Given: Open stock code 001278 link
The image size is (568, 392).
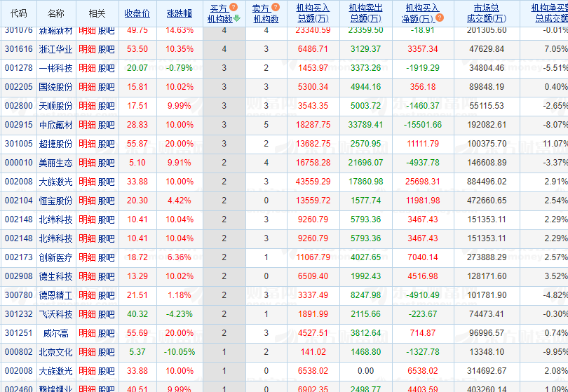Looking at the screenshot, I should [19, 68].
